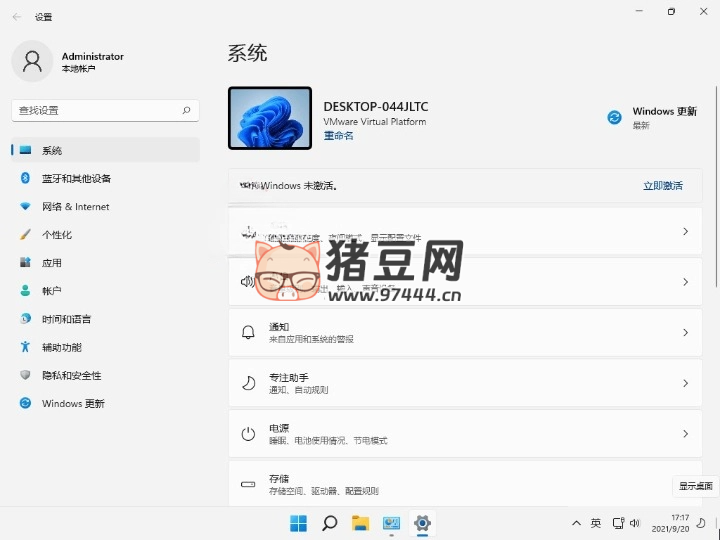Viewport: 720px width, 540px height.
Task: Click the 重命名 rename link
Action: pos(338,136)
